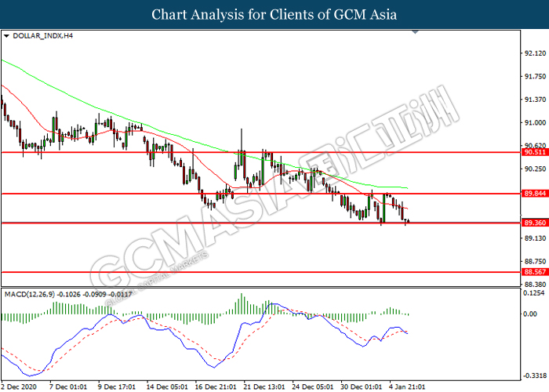Screen dimensions: 549x392
Task: Click the DOLLAR_INDX,H4 chart title
Action: point(42,36)
